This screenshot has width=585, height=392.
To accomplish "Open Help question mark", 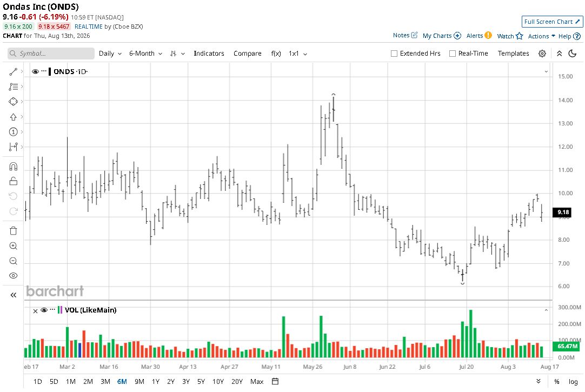I will pyautogui.click(x=577, y=36).
